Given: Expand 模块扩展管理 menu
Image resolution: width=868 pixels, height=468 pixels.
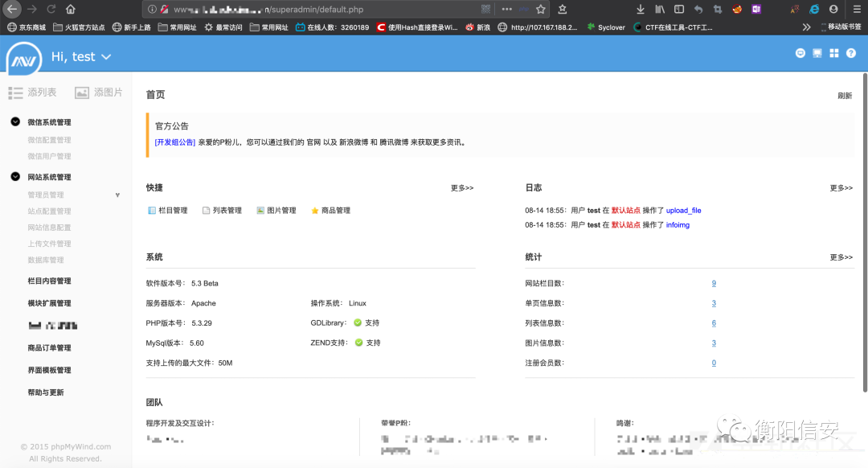Looking at the screenshot, I should pos(49,303).
